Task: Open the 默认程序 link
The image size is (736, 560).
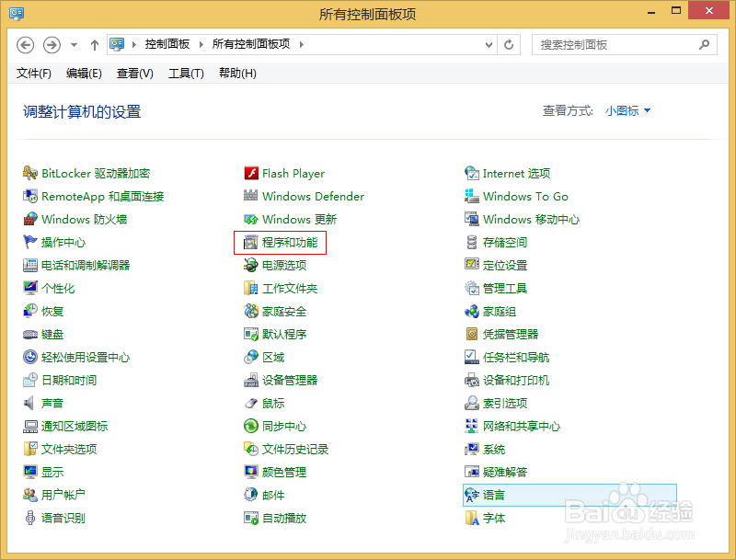Action: click(284, 334)
